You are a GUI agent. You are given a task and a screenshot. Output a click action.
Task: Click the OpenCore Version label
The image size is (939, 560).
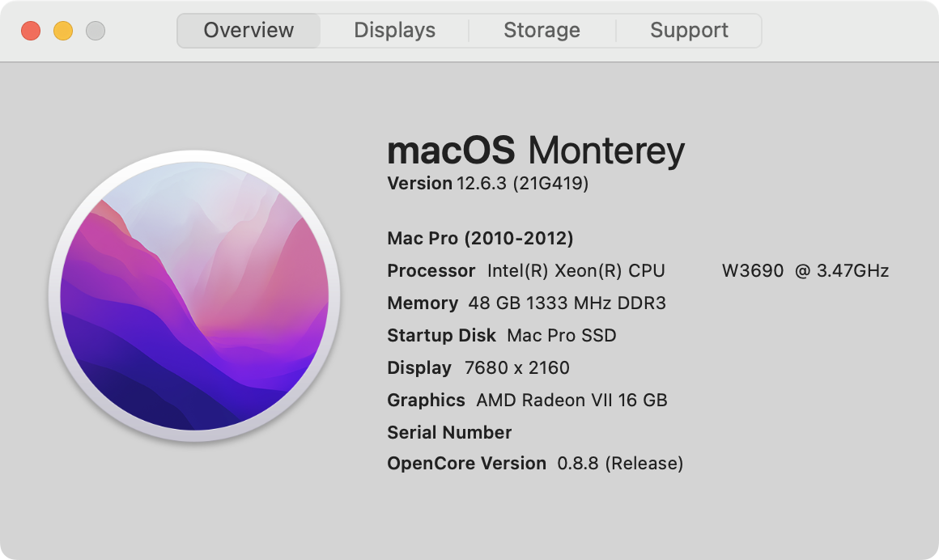(x=466, y=464)
